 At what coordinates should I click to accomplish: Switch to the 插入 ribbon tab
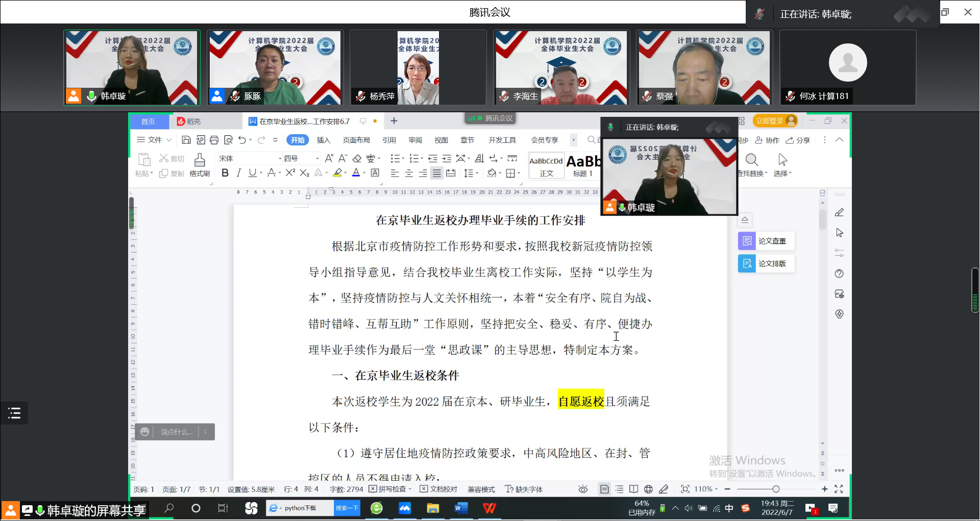(323, 140)
